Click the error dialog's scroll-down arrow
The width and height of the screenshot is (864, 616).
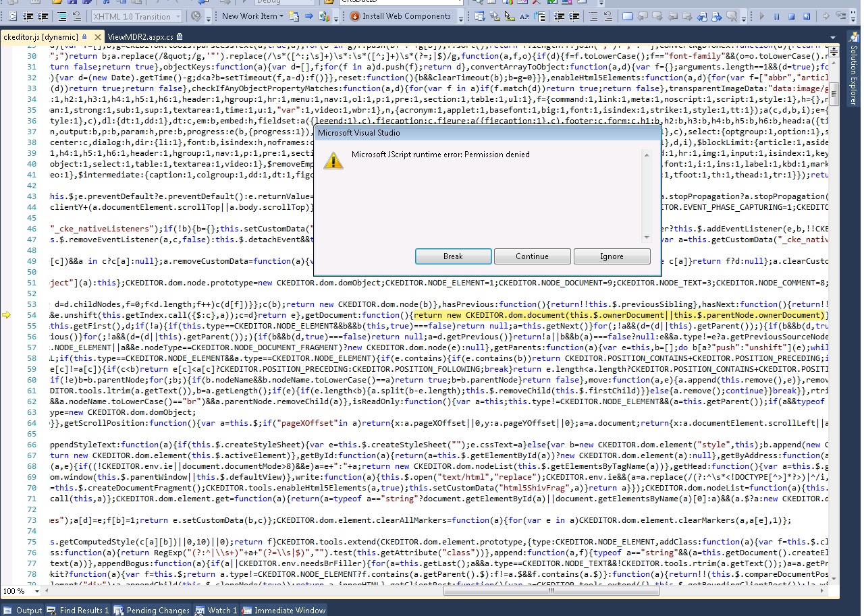(647, 237)
